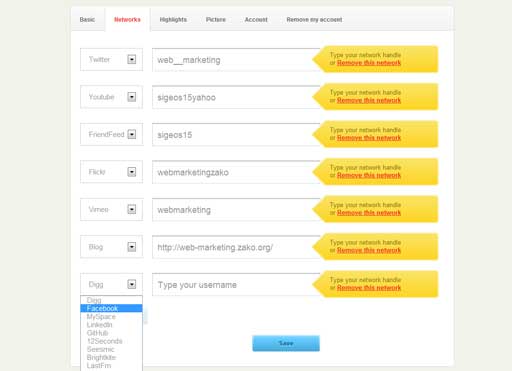The height and width of the screenshot is (371, 512).
Task: Remove the Flickr network via its link
Action: 369,175
